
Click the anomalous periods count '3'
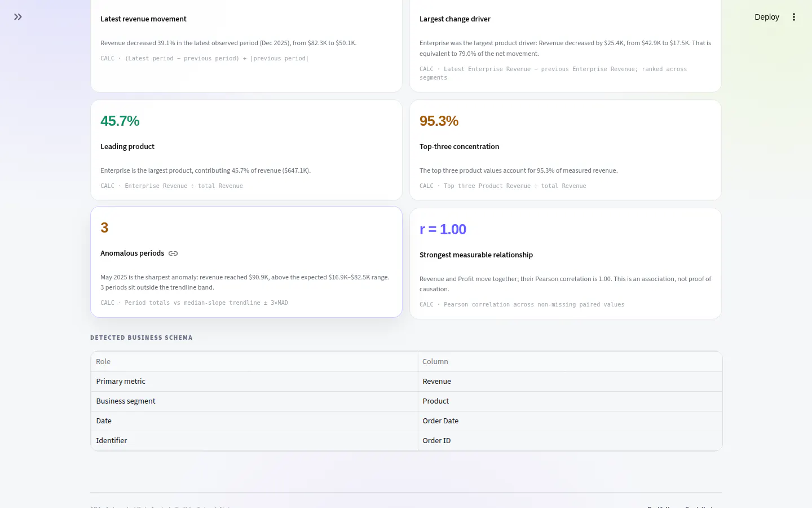104,227
